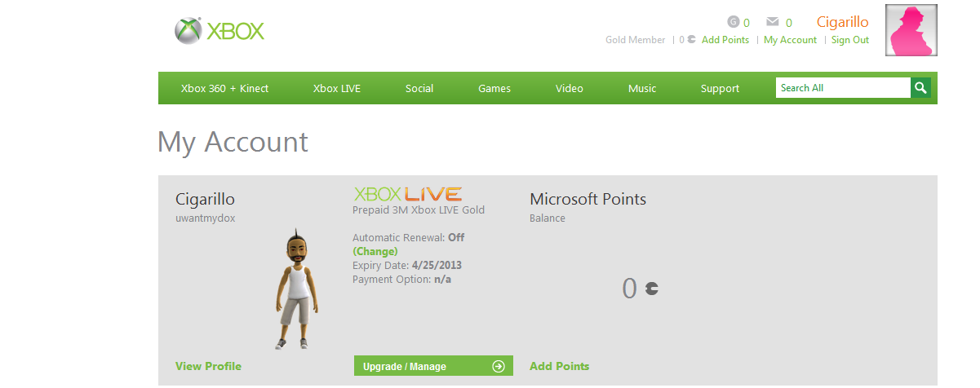Open the Video menu
Viewport: 980px width, 388px height.
(x=570, y=88)
